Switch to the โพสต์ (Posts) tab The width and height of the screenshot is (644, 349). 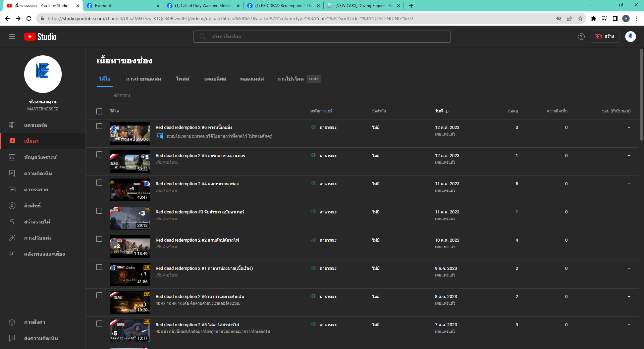[183, 79]
